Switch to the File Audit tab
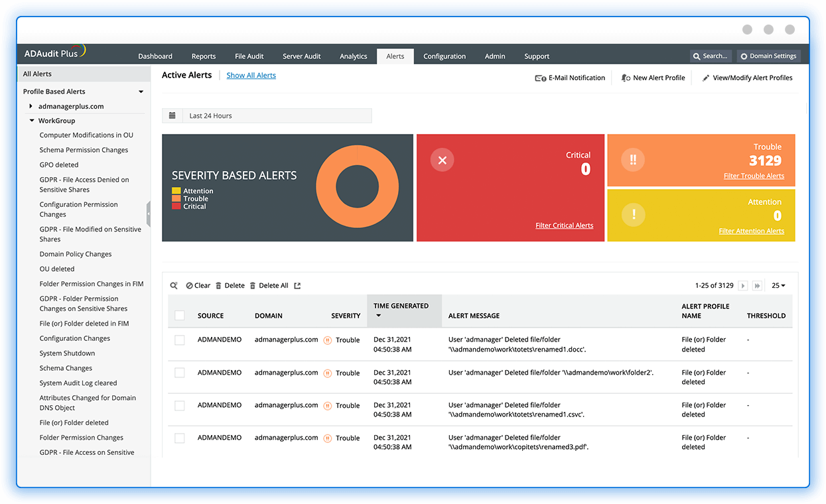Viewport: 826px width, 504px height. pos(249,56)
